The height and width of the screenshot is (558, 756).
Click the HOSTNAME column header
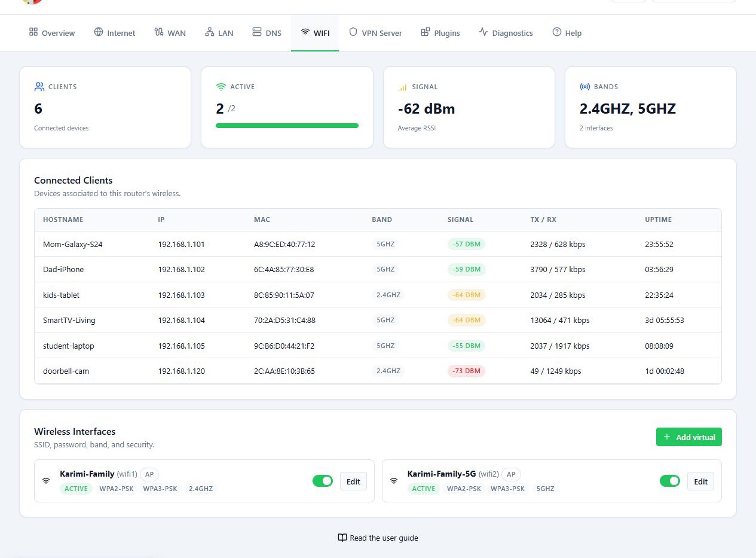63,219
